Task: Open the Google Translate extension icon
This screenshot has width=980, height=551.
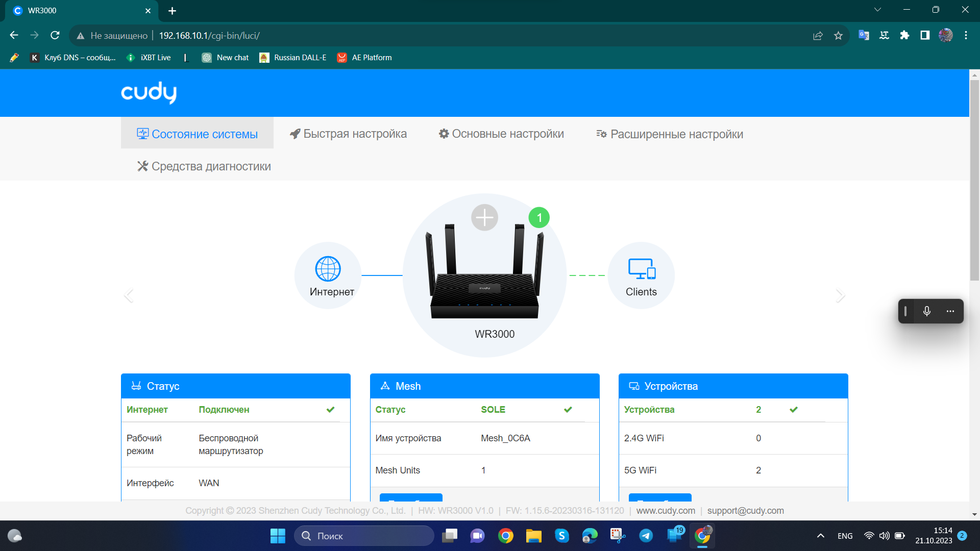Action: 864,35
